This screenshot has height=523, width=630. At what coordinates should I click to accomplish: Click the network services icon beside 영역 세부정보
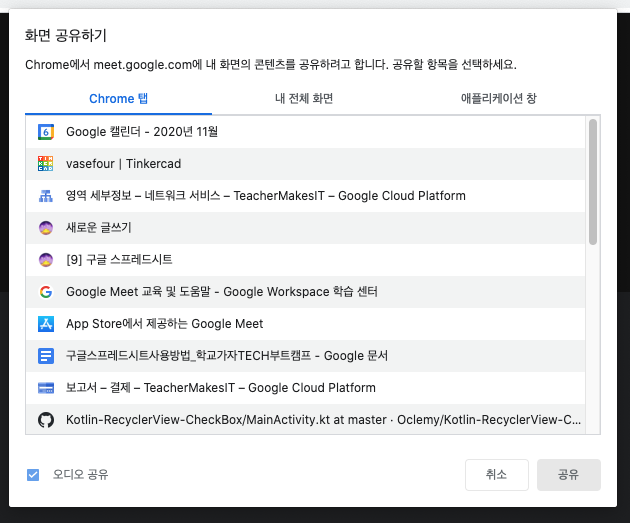(46, 196)
